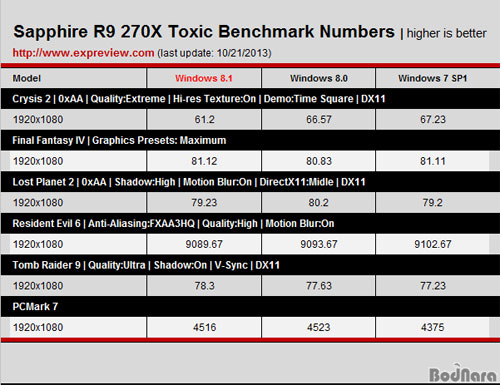Select the Windows 8.1 column header

coord(204,78)
